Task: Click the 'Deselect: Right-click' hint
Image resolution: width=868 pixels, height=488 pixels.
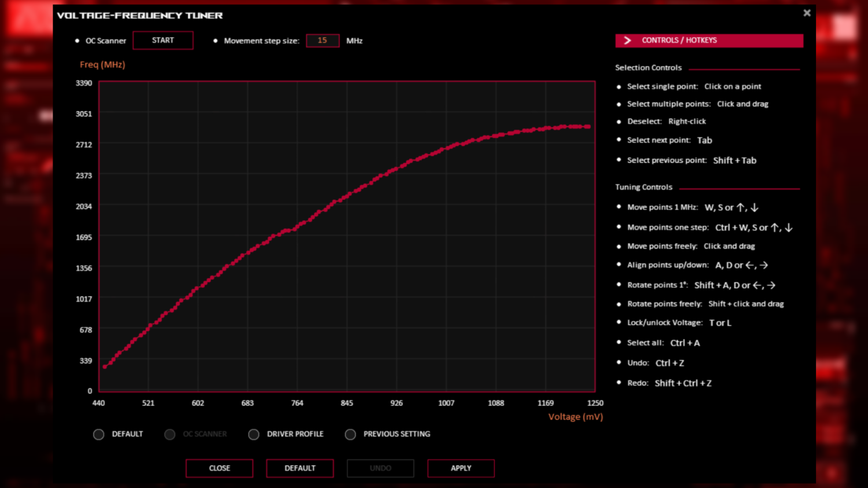Action: pos(666,122)
